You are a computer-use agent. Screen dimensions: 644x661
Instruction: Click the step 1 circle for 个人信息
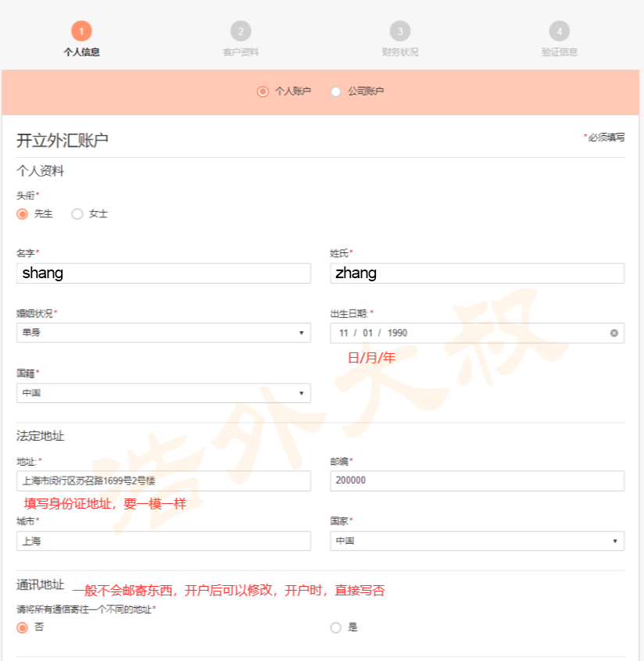click(81, 31)
